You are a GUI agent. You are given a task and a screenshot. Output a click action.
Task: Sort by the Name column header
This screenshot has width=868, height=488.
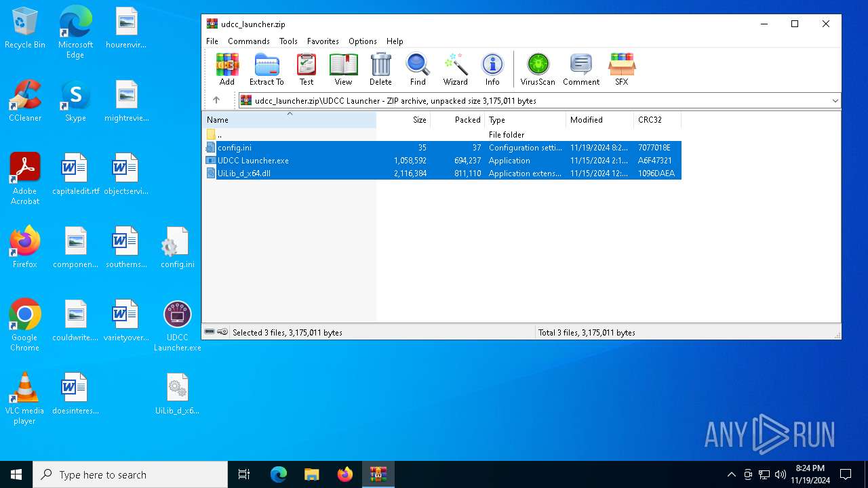[290, 120]
